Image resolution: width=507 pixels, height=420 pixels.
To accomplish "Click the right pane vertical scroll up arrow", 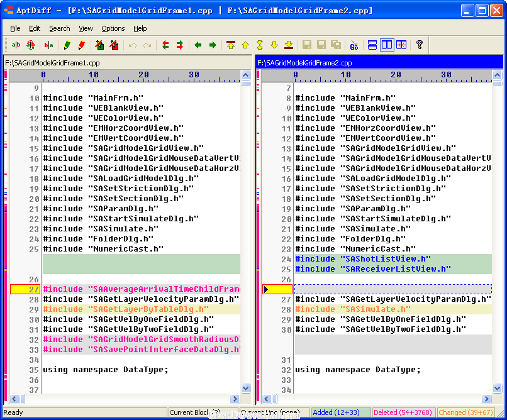I will click(498, 75).
